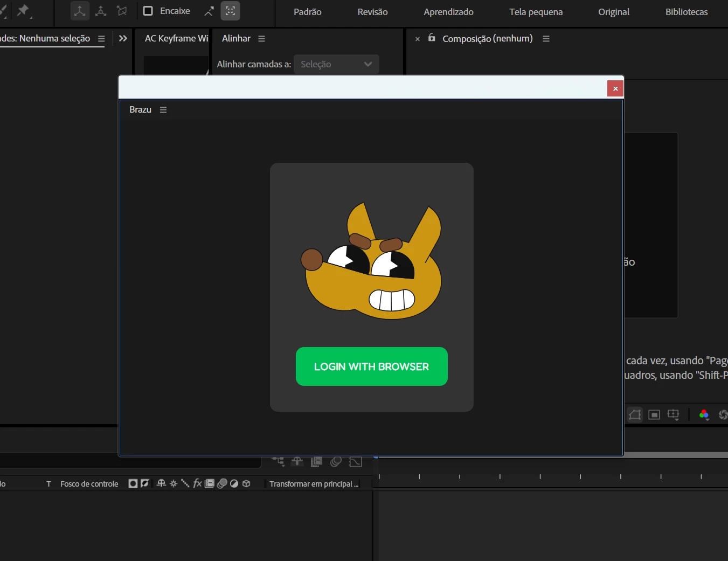Click the adjustment layer column icon

(x=234, y=483)
